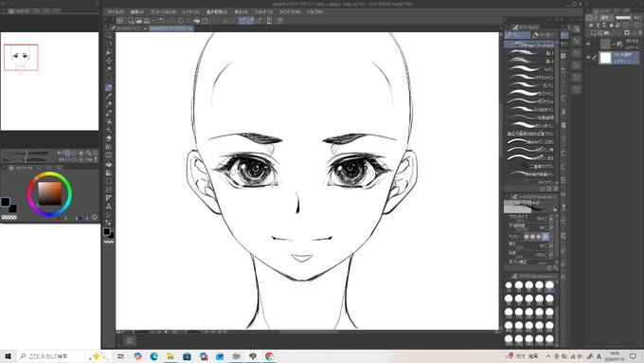Hide the selected bottom layer via eye icon
Screen dimensions: 644x363
(588, 58)
